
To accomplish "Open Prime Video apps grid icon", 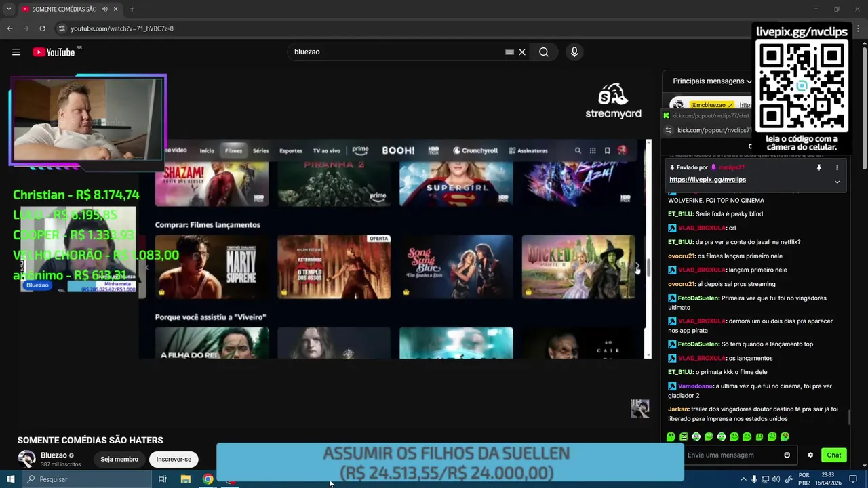I will pos(593,150).
